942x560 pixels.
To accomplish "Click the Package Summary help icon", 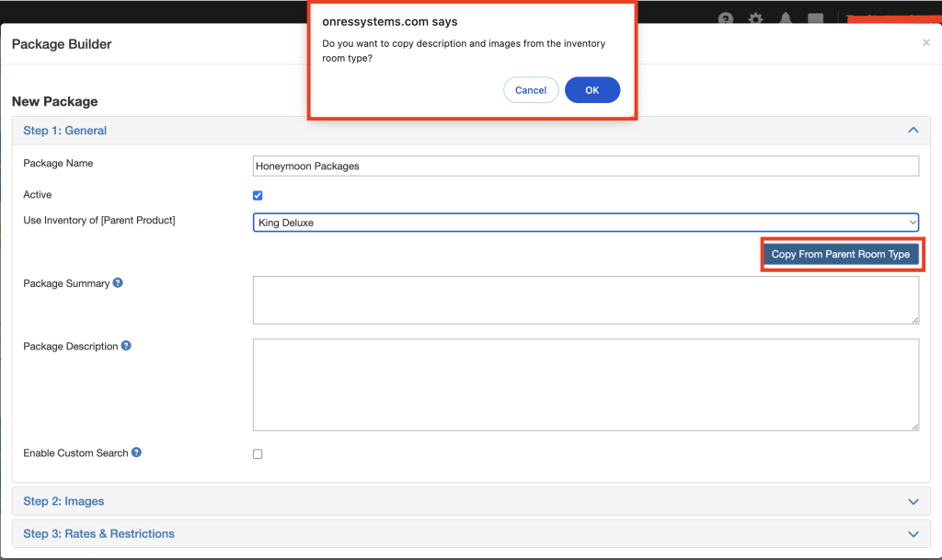I will pyautogui.click(x=118, y=283).
